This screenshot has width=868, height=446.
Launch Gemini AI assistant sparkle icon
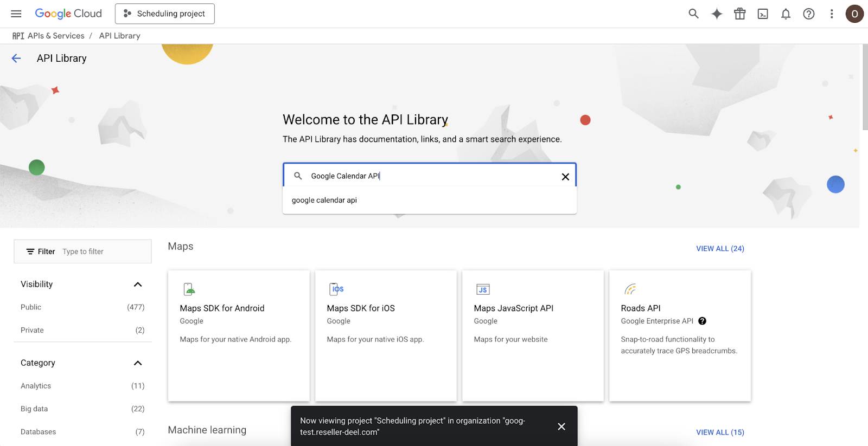717,14
